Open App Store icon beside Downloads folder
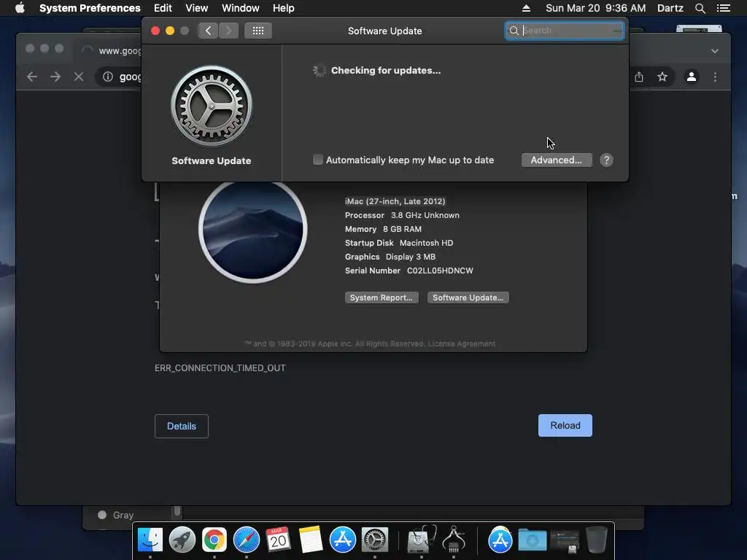This screenshot has height=560, width=747. 500,540
